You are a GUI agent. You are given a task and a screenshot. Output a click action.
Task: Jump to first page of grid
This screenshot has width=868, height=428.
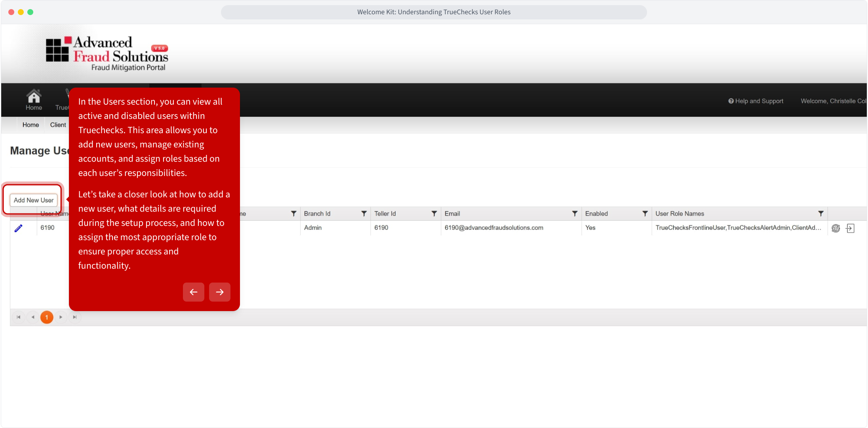click(19, 317)
